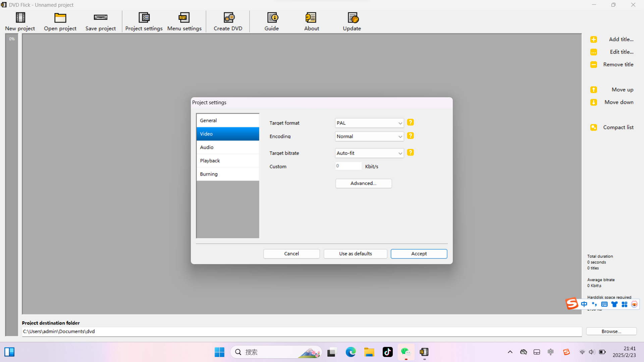Show hidden system tray icons
This screenshot has width=644, height=362.
(510, 352)
